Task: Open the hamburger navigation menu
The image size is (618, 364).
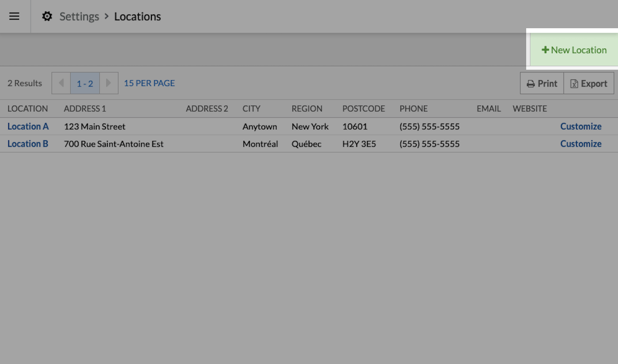Action: [x=14, y=16]
